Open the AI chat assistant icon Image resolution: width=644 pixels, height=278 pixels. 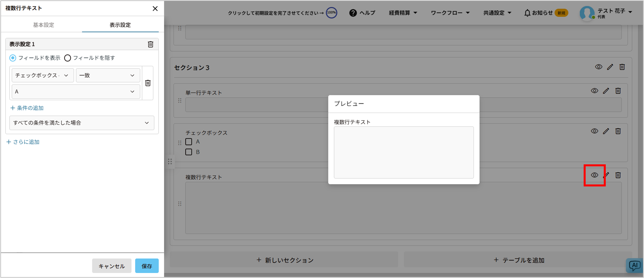point(634,265)
